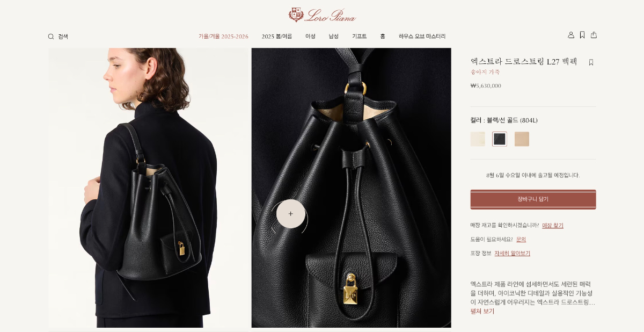Open the saved items bookmark in header

point(582,35)
